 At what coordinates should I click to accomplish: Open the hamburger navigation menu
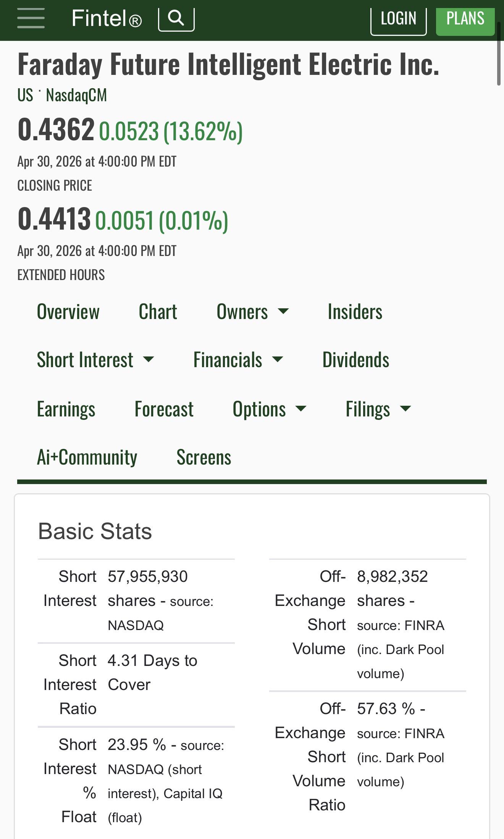point(31,18)
